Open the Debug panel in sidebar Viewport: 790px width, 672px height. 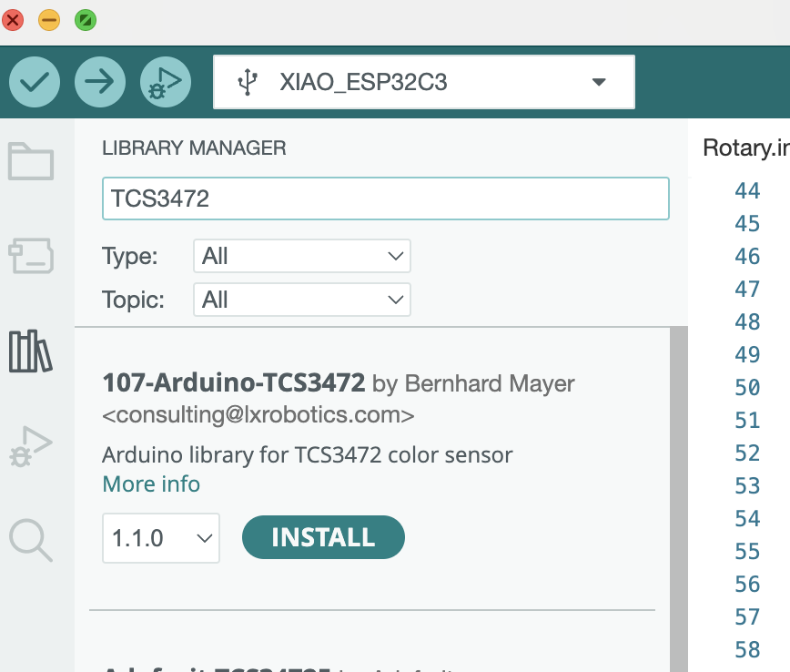(31, 447)
